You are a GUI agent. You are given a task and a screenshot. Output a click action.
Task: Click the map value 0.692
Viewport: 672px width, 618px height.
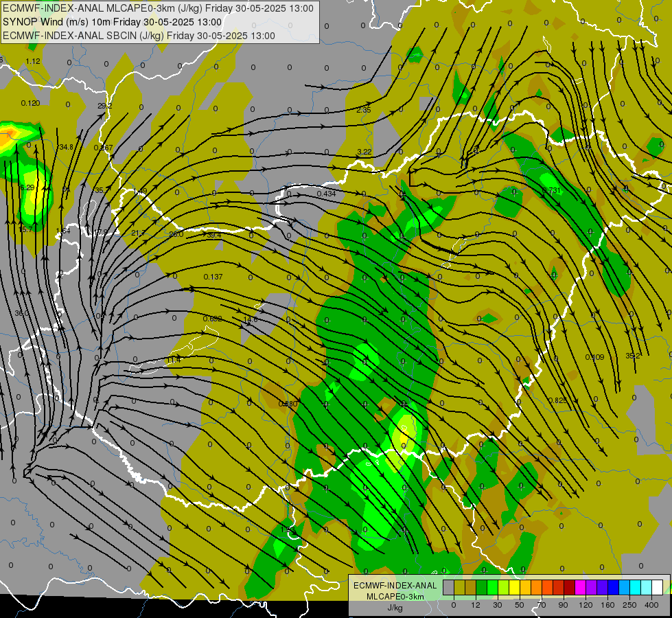(213, 319)
